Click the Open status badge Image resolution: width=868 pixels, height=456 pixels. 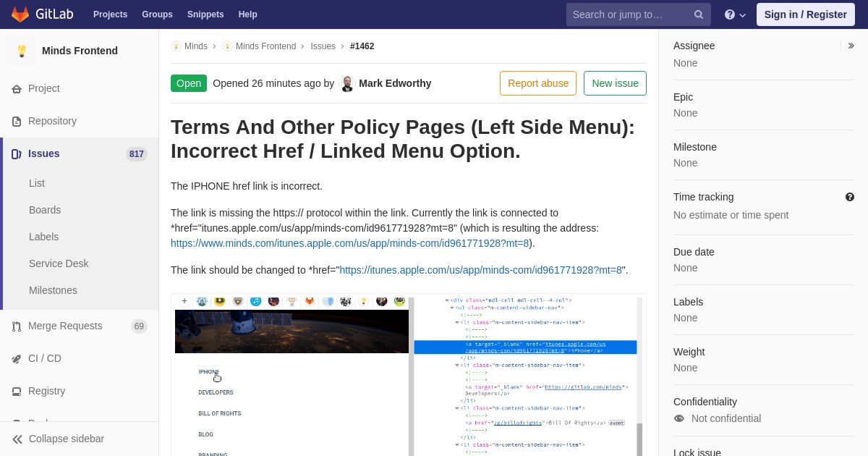coord(189,83)
